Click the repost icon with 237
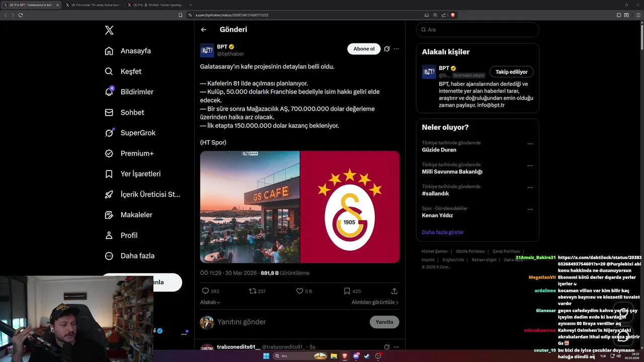644x362 pixels. point(253,291)
